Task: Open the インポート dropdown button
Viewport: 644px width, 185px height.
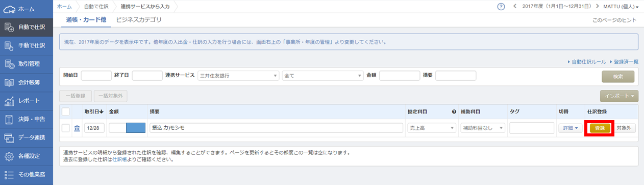Action: click(619, 96)
